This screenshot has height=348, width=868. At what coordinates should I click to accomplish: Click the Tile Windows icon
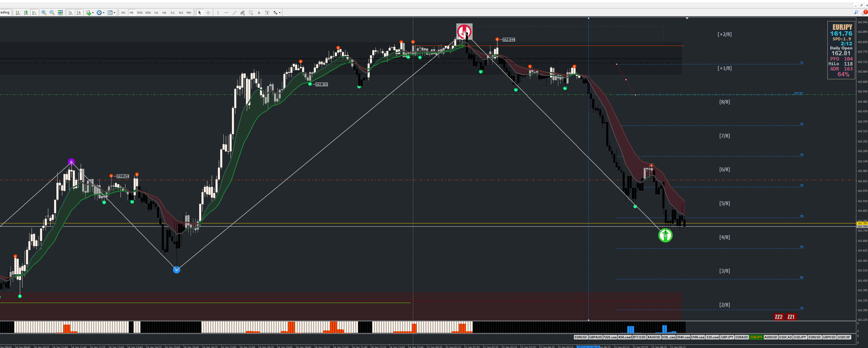click(60, 13)
